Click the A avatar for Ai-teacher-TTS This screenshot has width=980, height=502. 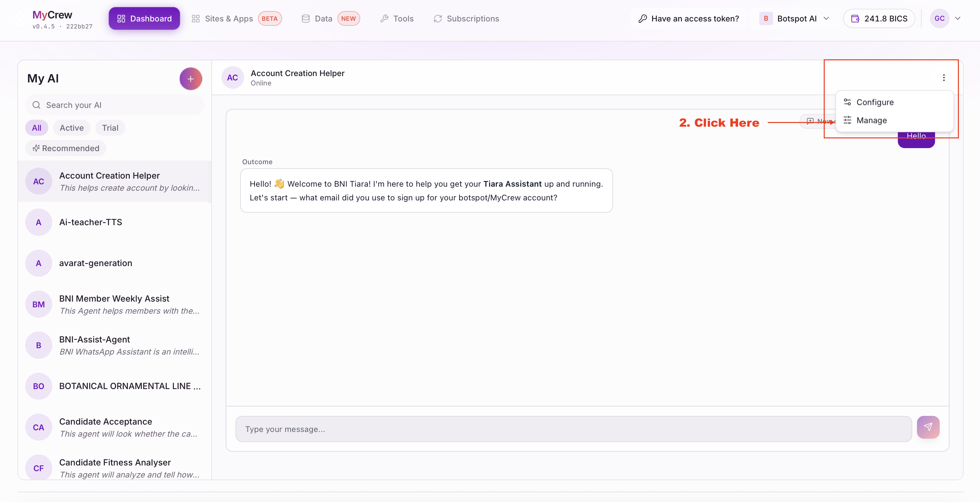pyautogui.click(x=39, y=222)
